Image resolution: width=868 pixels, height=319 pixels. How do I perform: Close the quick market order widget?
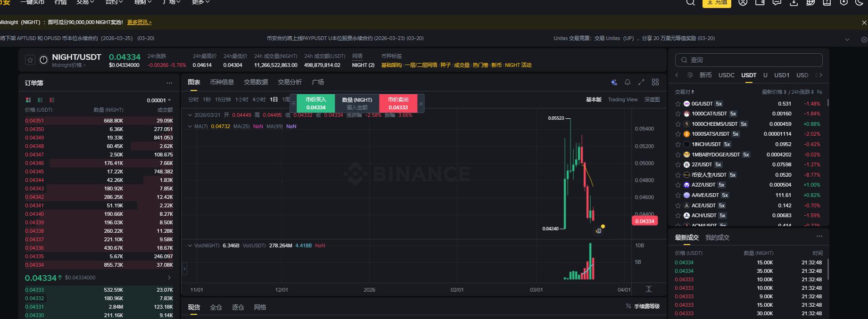click(421, 104)
